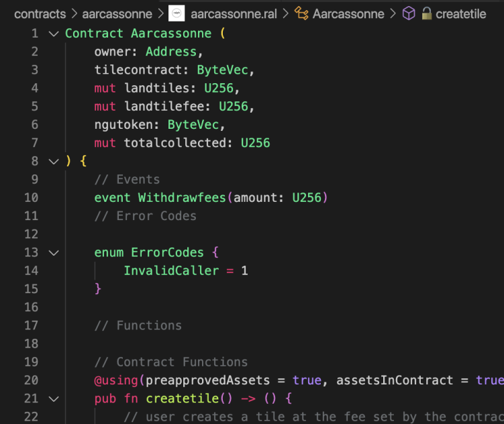Open the contracts breadcrumb folder
Viewport: 504px width, 424px height.
click(x=40, y=14)
